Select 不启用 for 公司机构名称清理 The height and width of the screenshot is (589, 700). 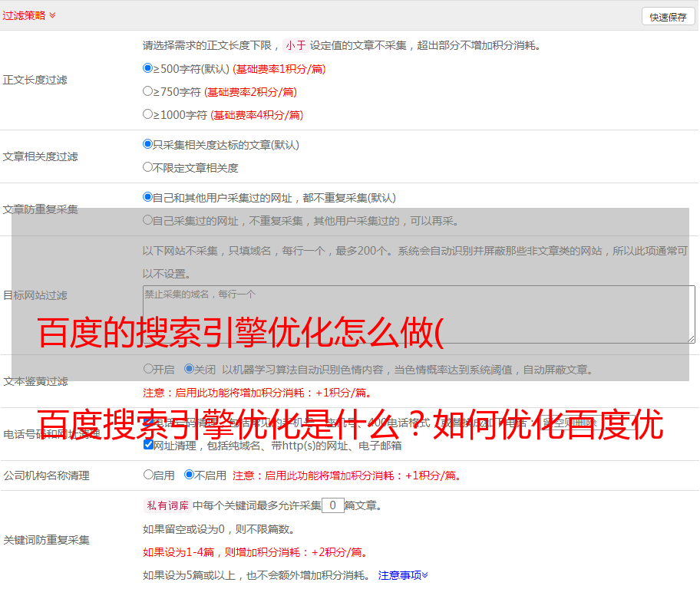[x=189, y=475]
